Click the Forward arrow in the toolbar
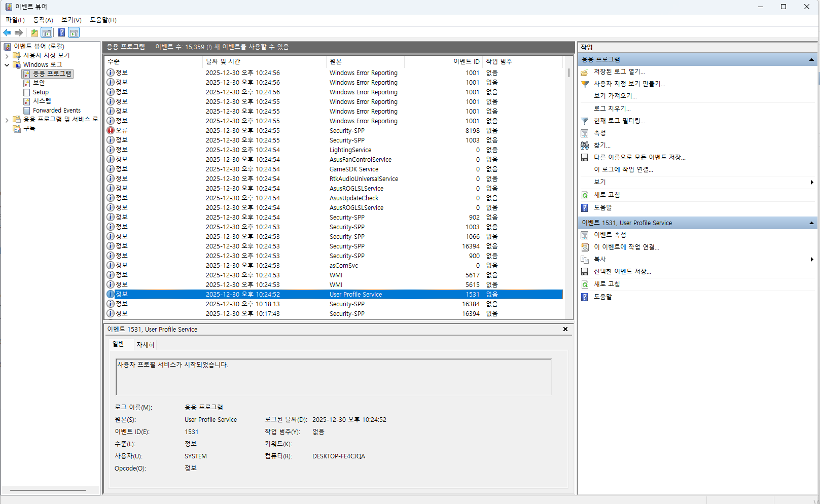 (19, 33)
